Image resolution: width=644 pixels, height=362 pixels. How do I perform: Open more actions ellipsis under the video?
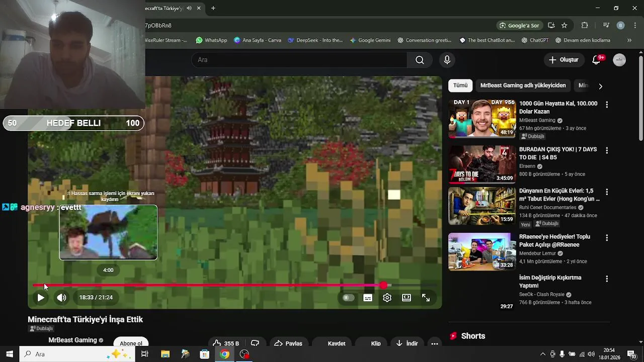point(435,343)
